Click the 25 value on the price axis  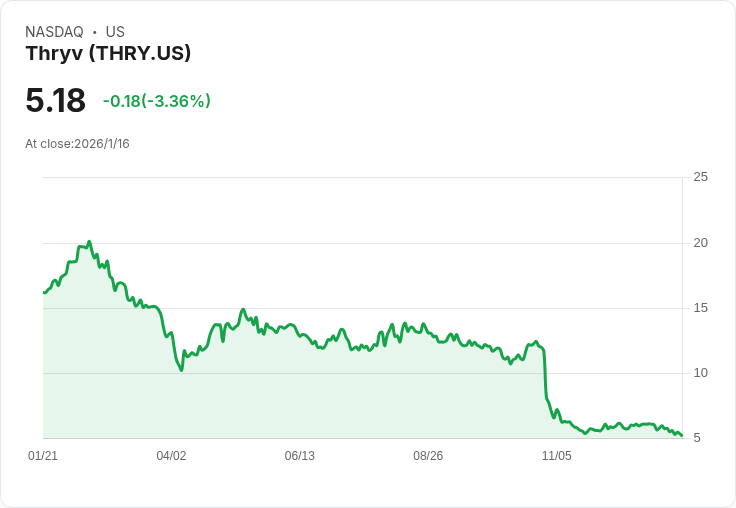pos(700,177)
